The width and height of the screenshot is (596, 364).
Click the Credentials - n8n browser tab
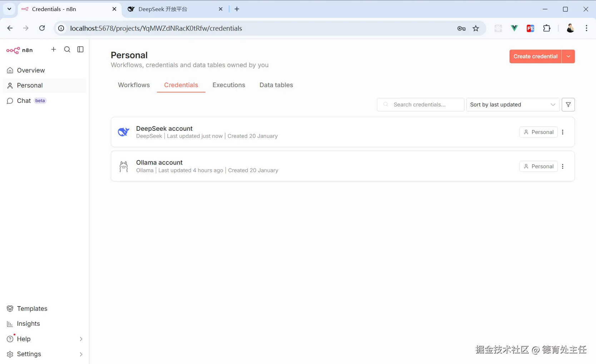69,9
